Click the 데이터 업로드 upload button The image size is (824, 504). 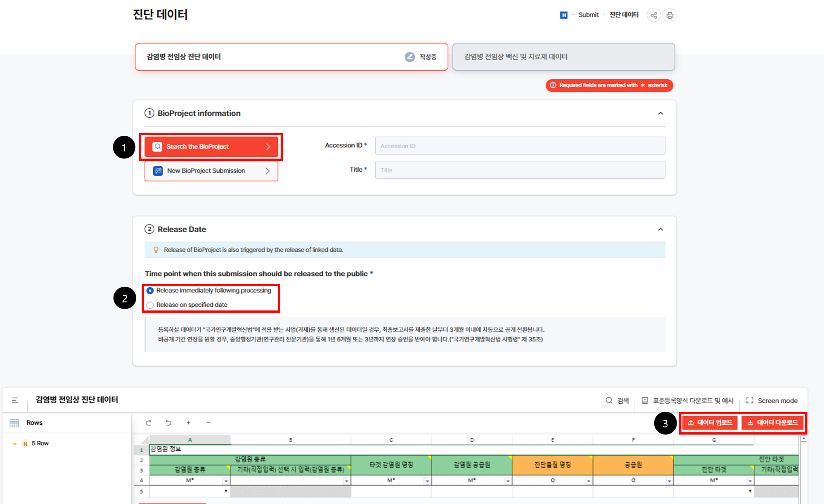[710, 422]
